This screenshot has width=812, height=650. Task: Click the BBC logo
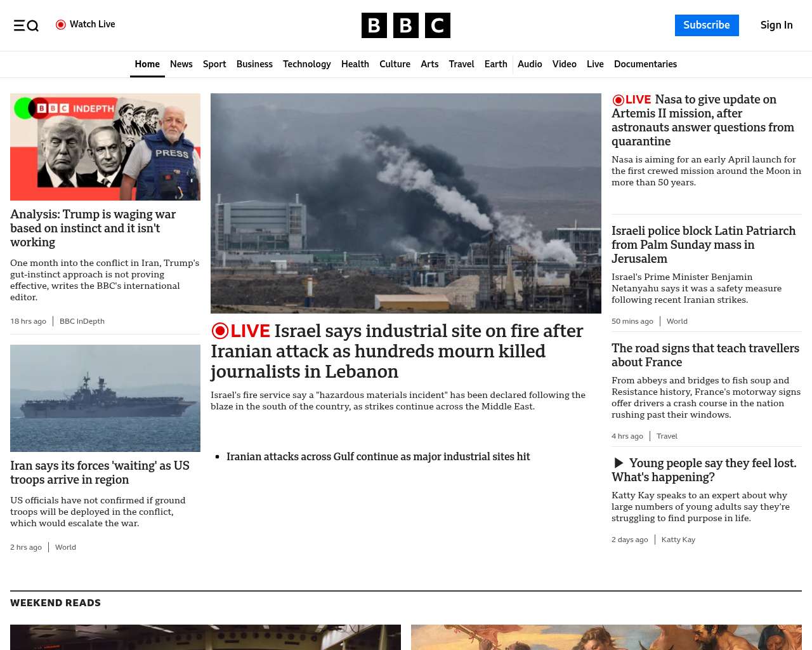click(406, 25)
